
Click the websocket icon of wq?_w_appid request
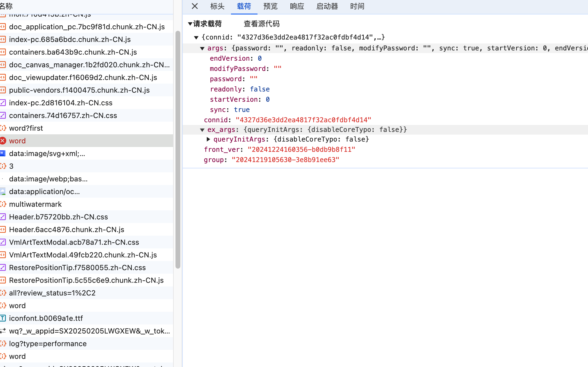pyautogui.click(x=3, y=331)
